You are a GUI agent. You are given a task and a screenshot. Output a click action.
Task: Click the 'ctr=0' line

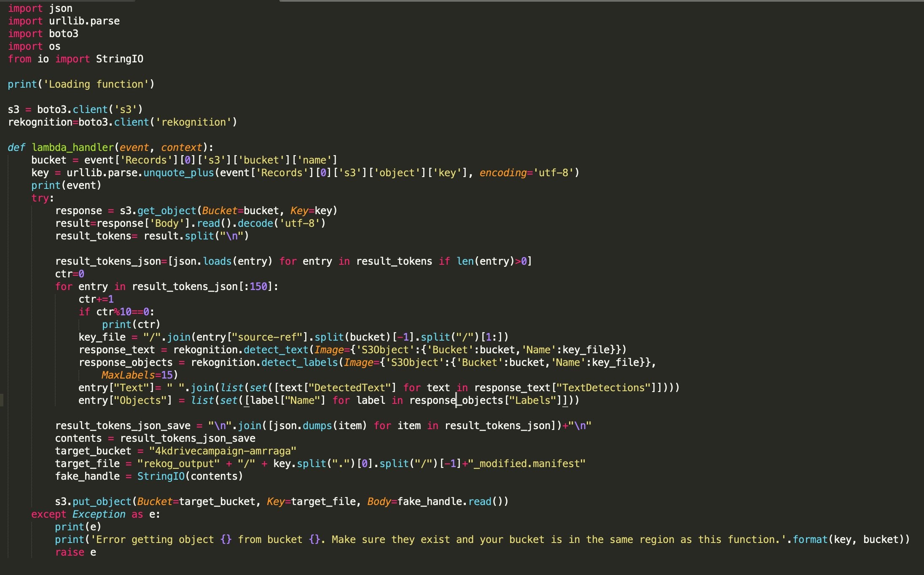point(70,274)
